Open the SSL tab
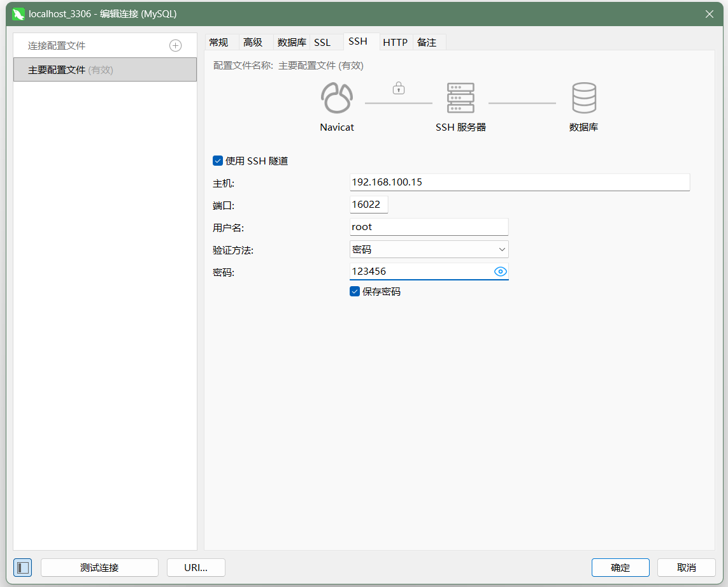The height and width of the screenshot is (587, 728). pos(322,42)
